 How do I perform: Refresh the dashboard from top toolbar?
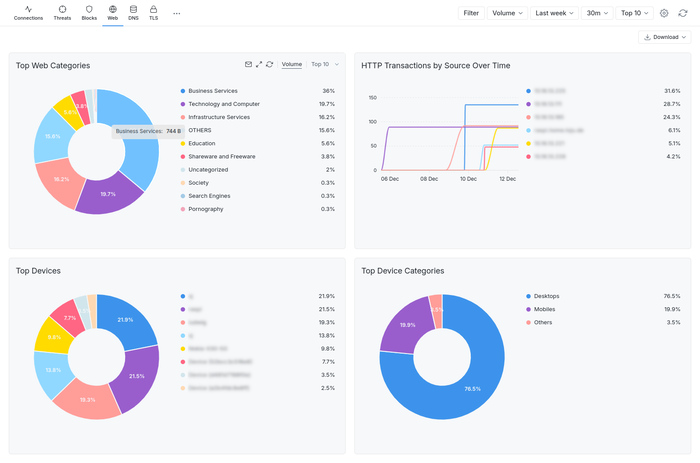click(x=683, y=13)
